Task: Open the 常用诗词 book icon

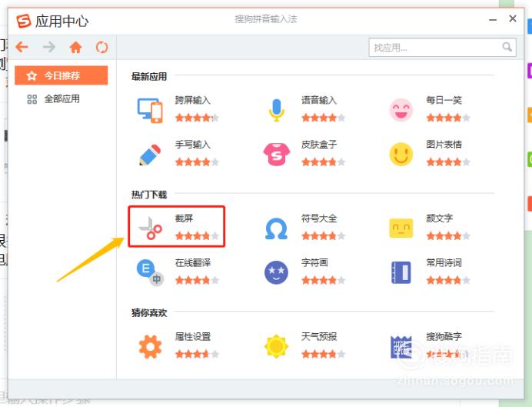Action: coord(401,272)
